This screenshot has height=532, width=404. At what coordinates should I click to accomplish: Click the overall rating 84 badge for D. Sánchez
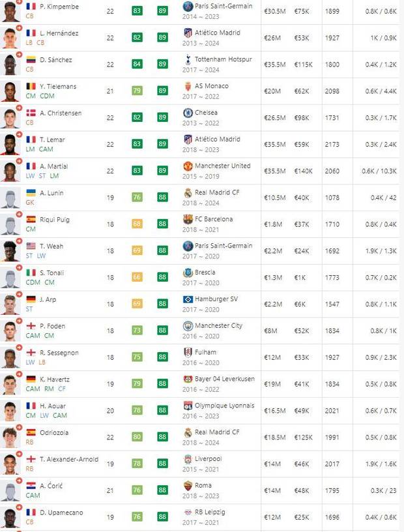[137, 64]
